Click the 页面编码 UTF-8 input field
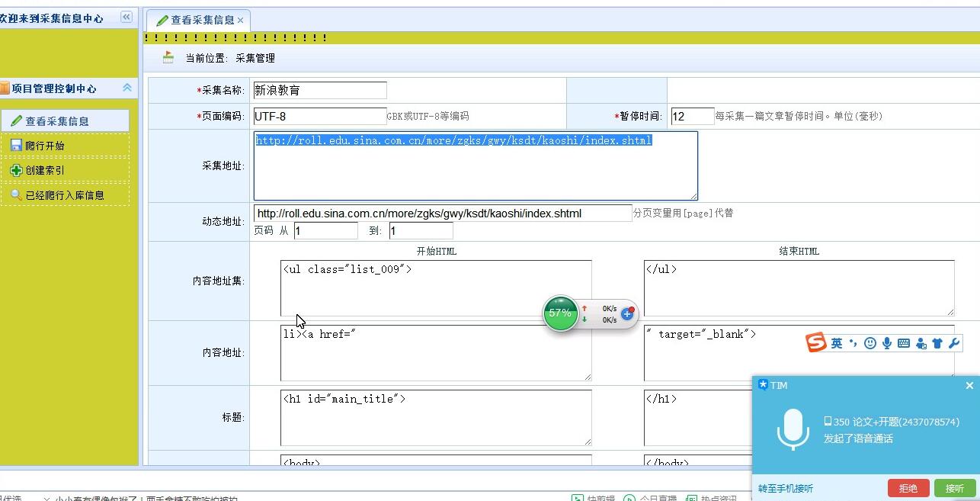The width and height of the screenshot is (980, 501). pos(320,116)
